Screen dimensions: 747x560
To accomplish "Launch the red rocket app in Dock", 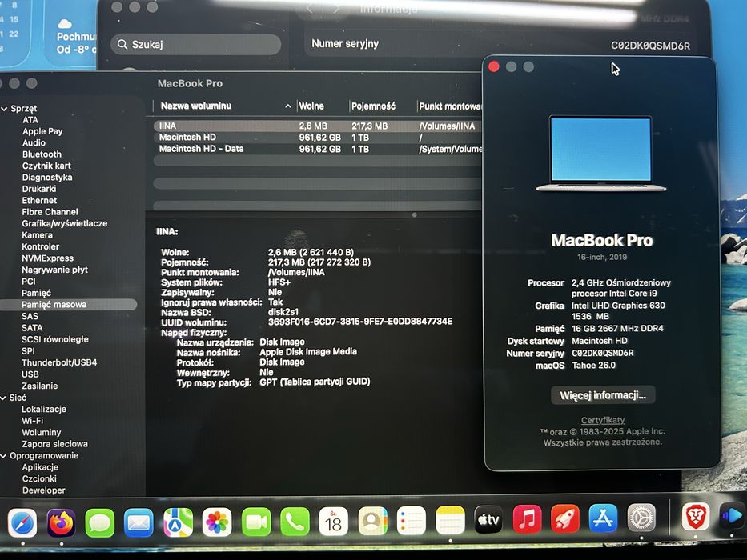I will click(565, 518).
